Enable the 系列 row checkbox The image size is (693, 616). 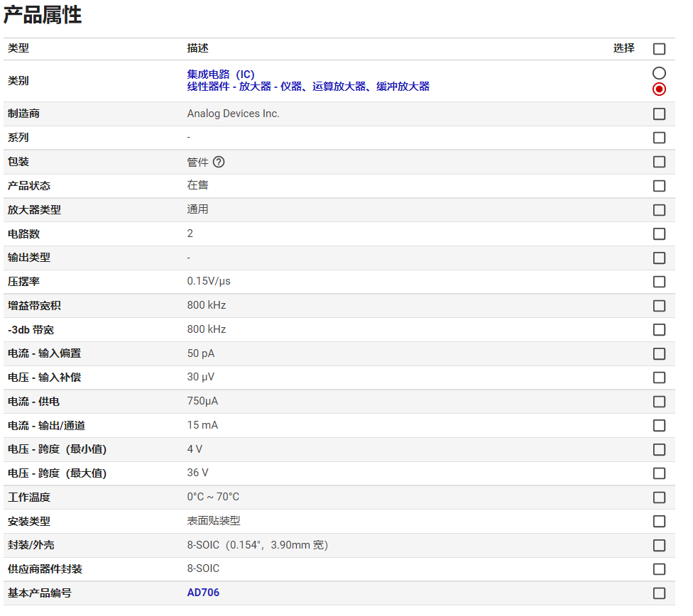click(659, 138)
